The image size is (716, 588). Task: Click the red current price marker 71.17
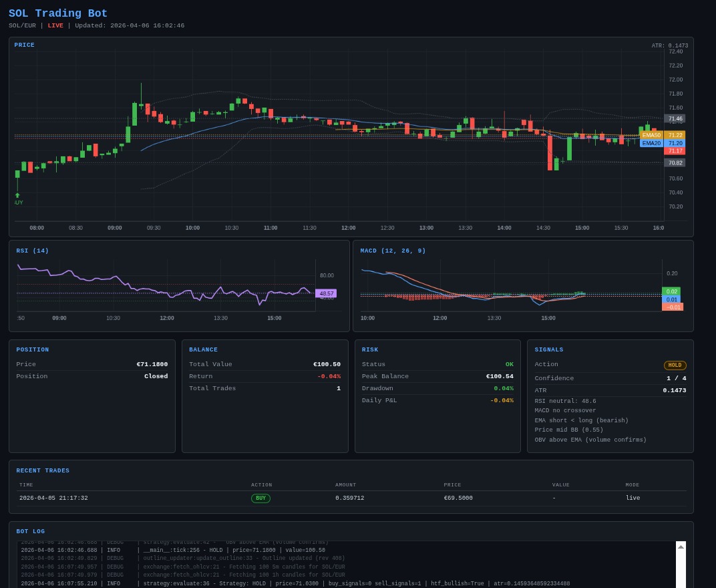tap(676, 151)
